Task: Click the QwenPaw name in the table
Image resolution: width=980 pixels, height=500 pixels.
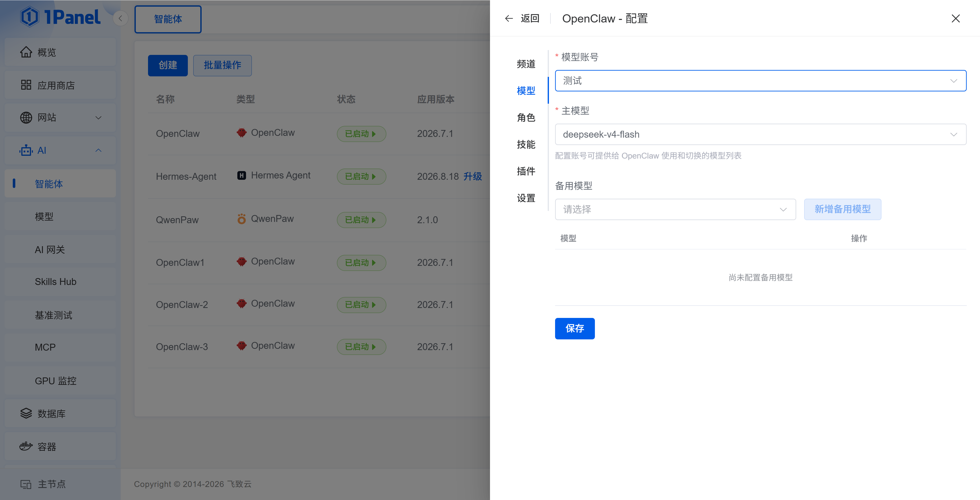Action: (177, 220)
